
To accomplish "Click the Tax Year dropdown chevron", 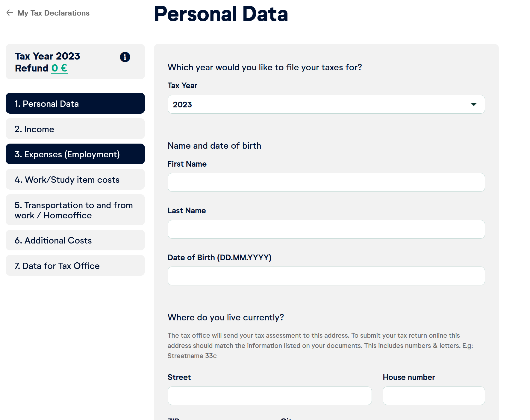I will (473, 104).
